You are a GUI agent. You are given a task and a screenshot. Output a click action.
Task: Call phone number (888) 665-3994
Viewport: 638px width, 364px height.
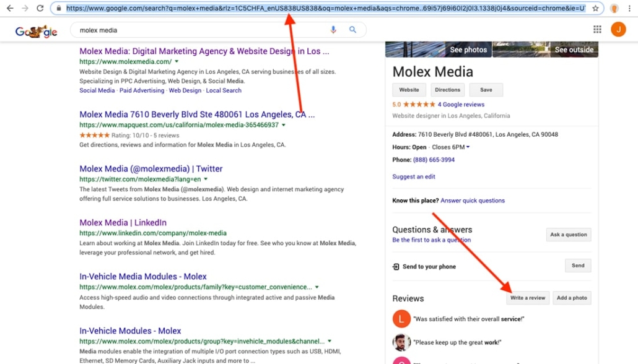point(434,160)
